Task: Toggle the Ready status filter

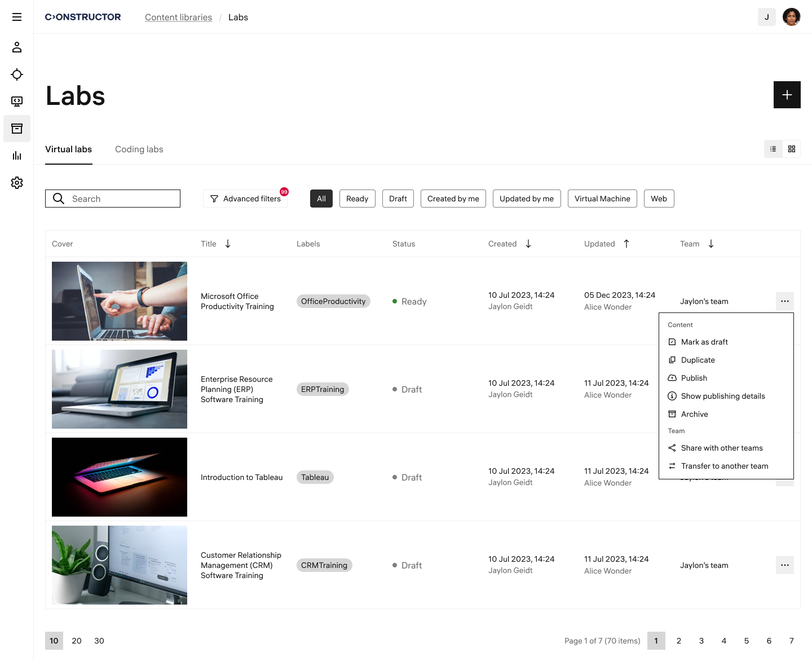Action: 357,199
